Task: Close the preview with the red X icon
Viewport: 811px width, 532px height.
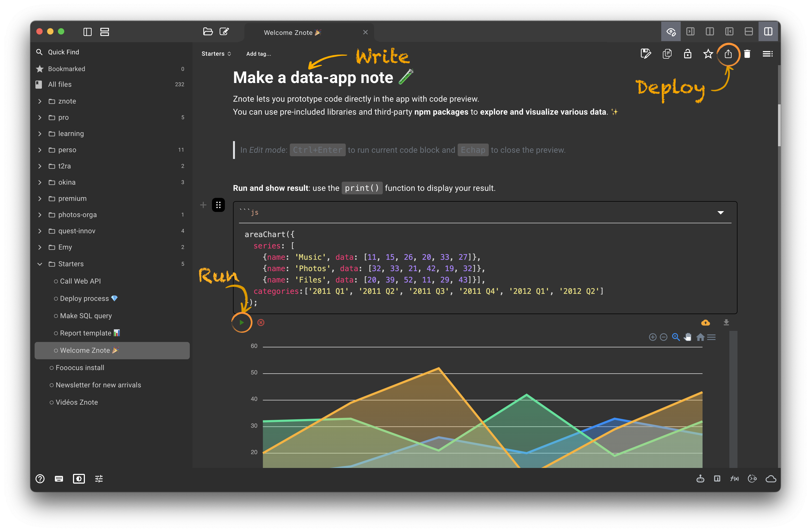Action: click(261, 322)
